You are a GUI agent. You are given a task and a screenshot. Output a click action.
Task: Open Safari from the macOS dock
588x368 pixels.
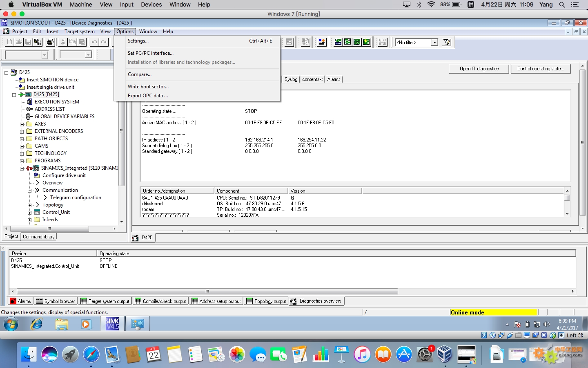coord(91,354)
